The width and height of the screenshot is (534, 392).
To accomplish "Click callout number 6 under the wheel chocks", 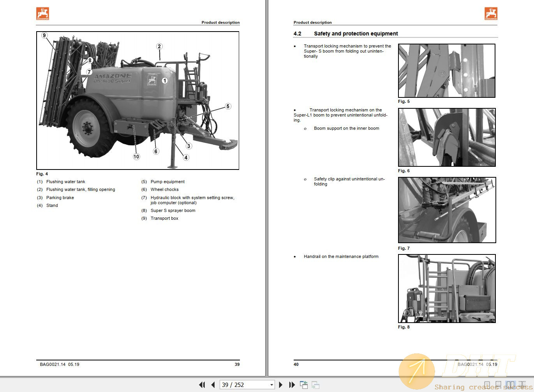I will tap(156, 152).
